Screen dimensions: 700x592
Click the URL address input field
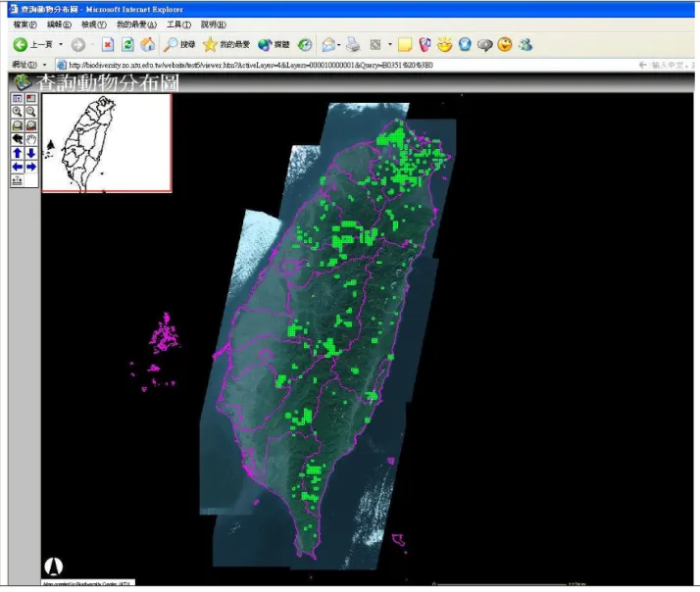tap(348, 66)
